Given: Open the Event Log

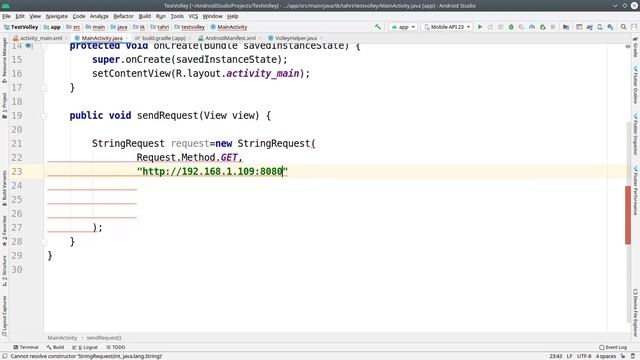Looking at the screenshot, I should click(613, 347).
